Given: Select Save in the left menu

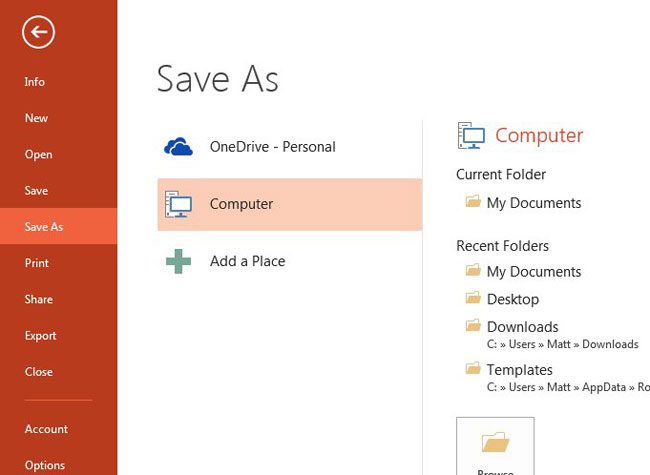Looking at the screenshot, I should [36, 190].
